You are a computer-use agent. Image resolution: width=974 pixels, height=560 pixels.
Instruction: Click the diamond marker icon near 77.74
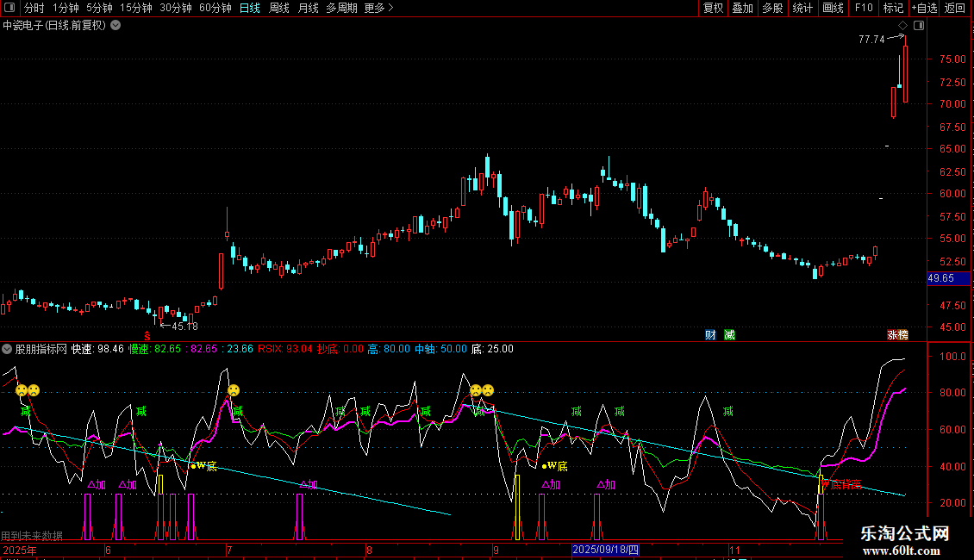[902, 26]
